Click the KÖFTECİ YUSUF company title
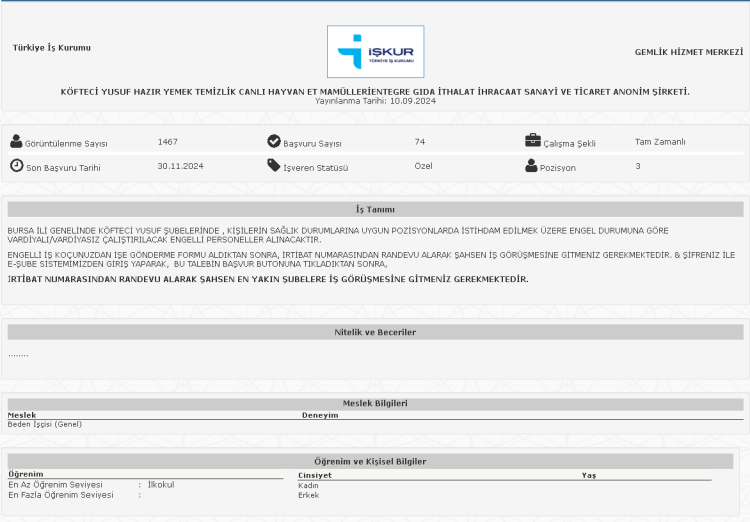Image resolution: width=750 pixels, height=522 pixels. pyautogui.click(x=375, y=92)
